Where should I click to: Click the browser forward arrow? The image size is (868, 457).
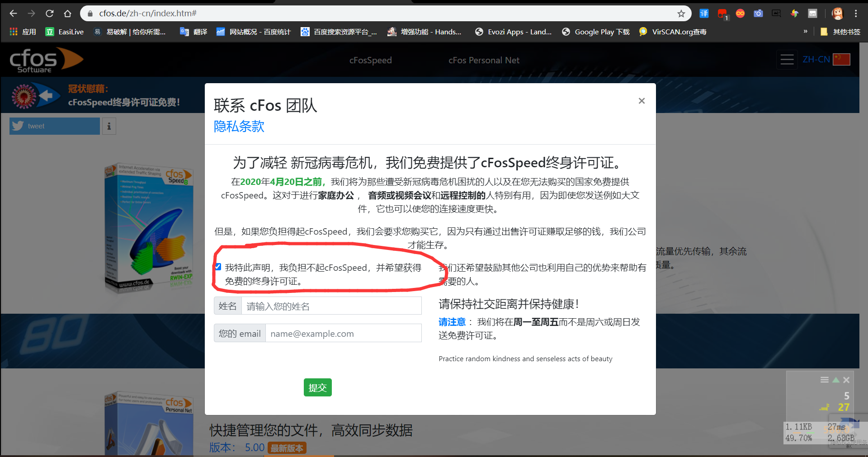[31, 14]
